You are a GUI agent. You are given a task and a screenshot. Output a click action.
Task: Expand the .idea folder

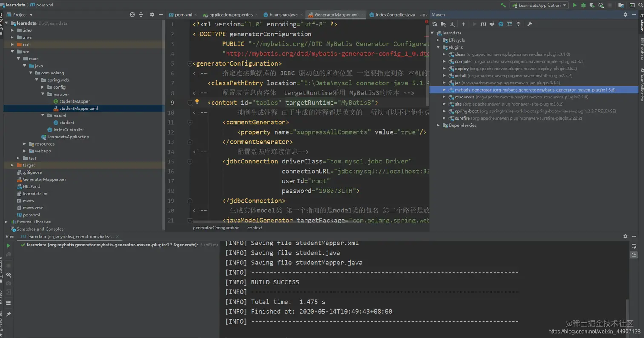(12, 30)
